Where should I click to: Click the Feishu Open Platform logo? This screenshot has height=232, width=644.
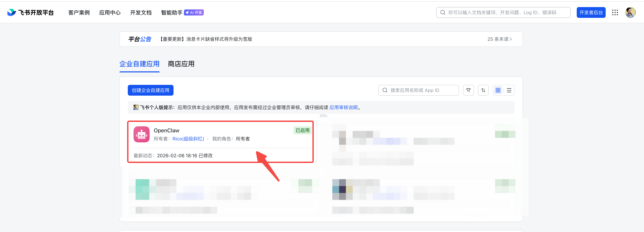pos(30,12)
